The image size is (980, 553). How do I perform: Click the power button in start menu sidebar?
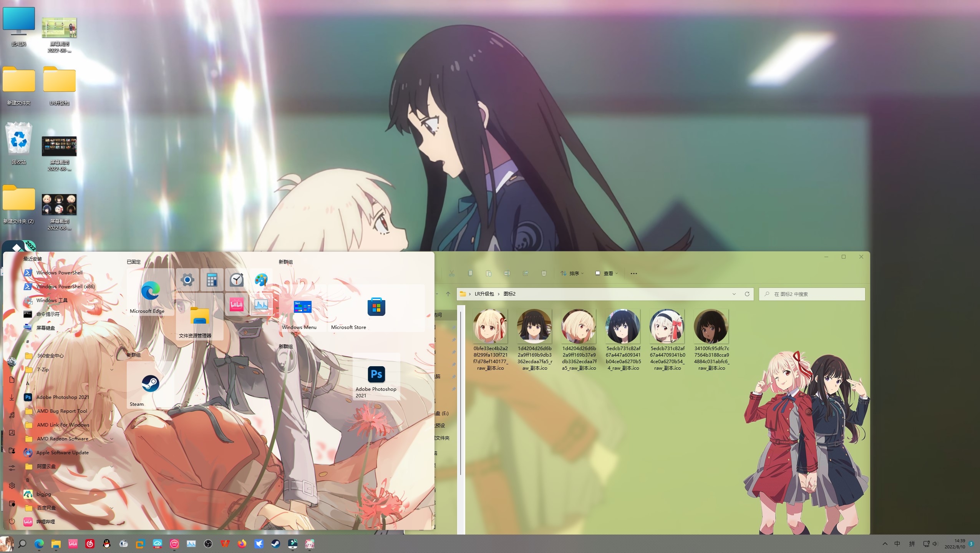[x=12, y=521]
